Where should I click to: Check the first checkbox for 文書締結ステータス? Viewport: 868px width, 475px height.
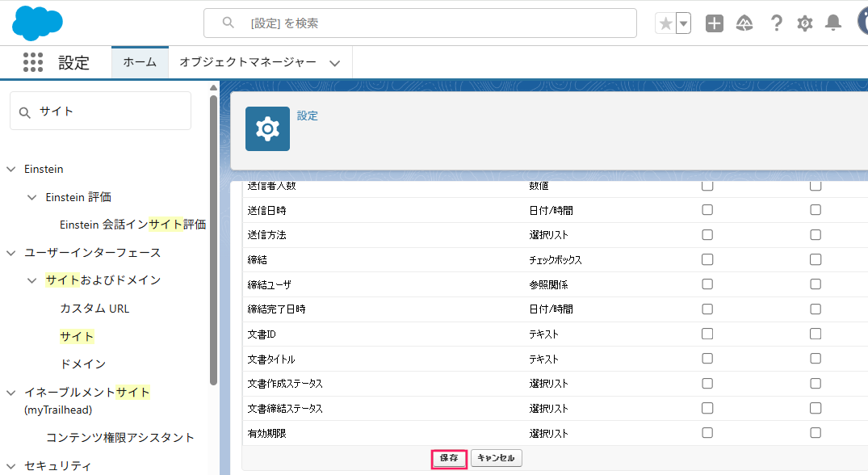click(x=707, y=408)
